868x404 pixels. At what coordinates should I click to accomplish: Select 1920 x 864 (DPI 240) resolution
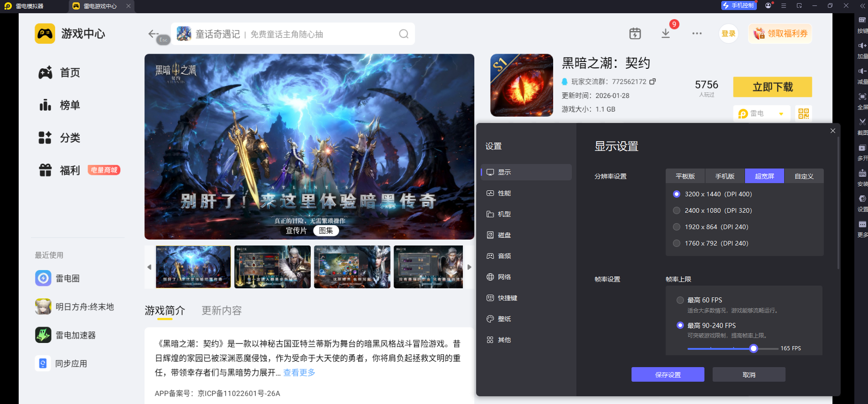pos(677,227)
